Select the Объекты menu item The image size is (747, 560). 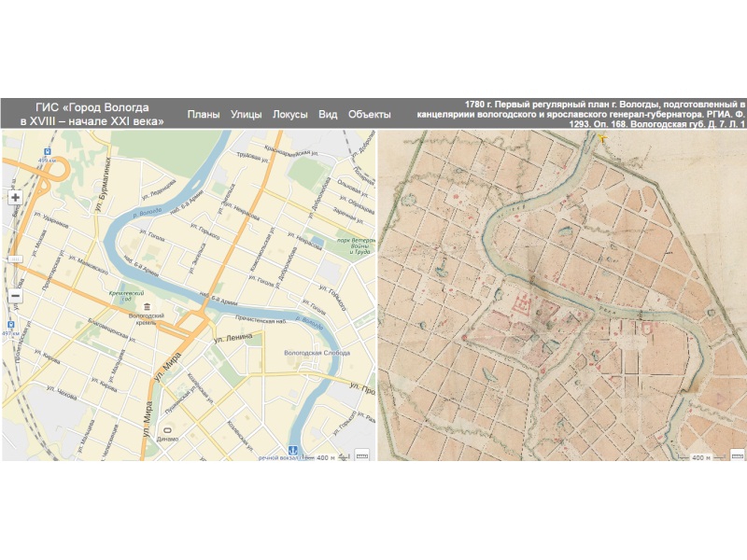(x=369, y=114)
